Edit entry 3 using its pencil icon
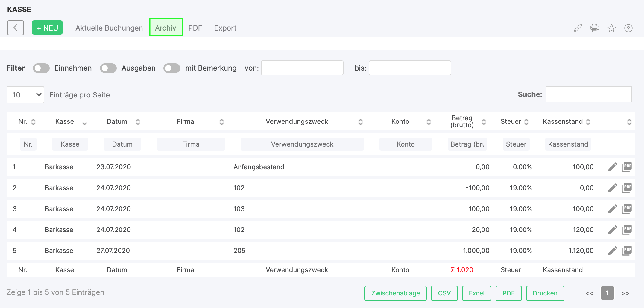Screen dimensions: 644x308 [613, 209]
